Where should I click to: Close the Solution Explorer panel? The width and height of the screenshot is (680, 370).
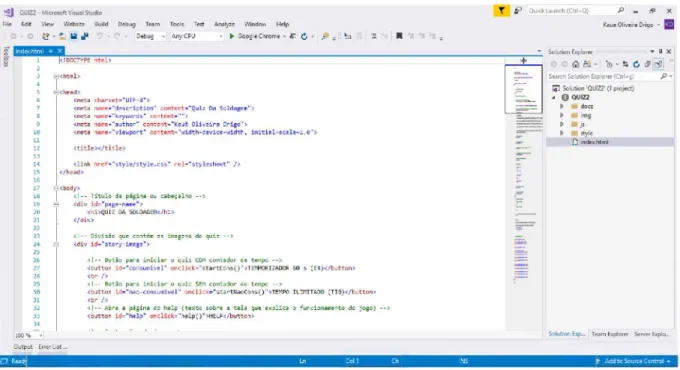pyautogui.click(x=669, y=52)
